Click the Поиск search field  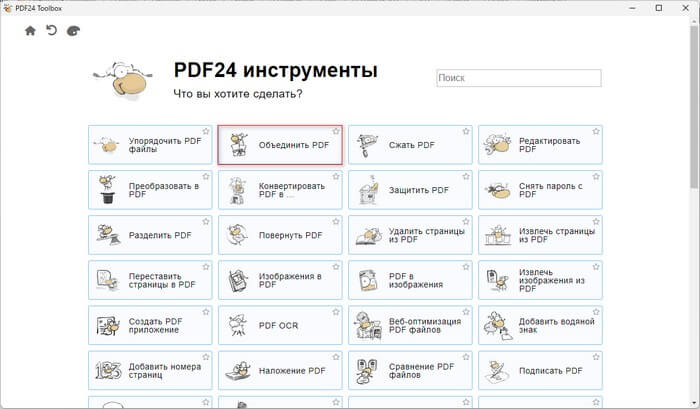tap(519, 77)
